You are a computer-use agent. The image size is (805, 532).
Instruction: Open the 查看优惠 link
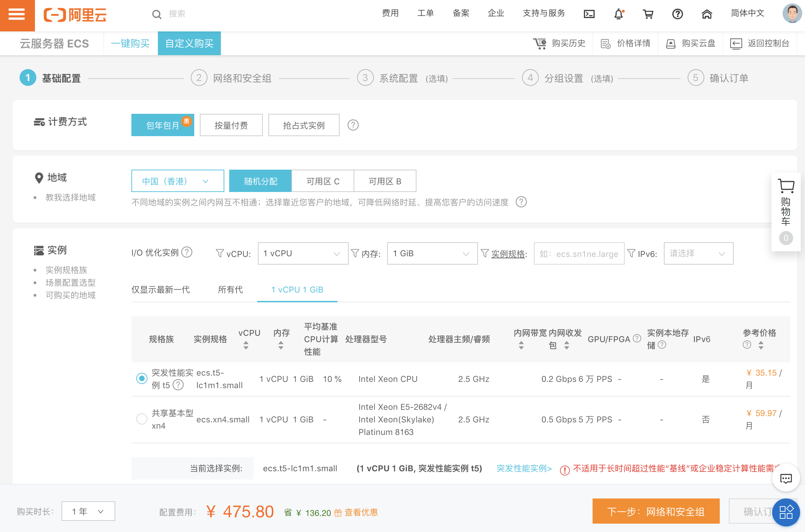[361, 512]
